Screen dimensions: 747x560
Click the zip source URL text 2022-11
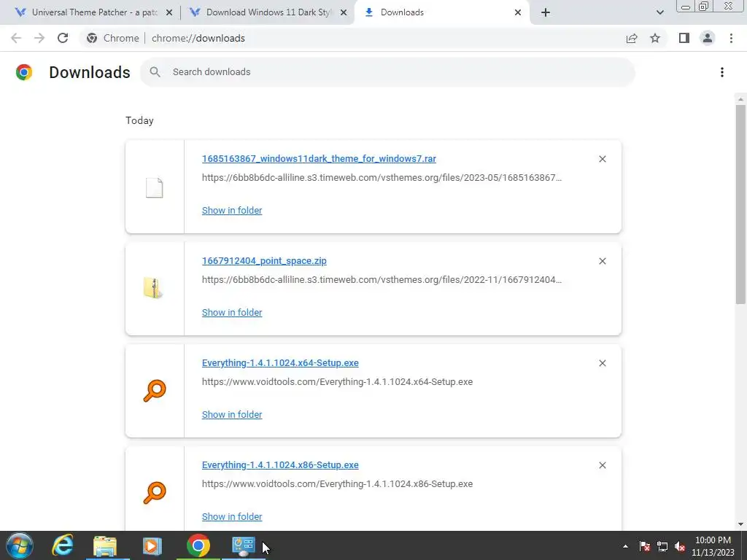pos(382,279)
